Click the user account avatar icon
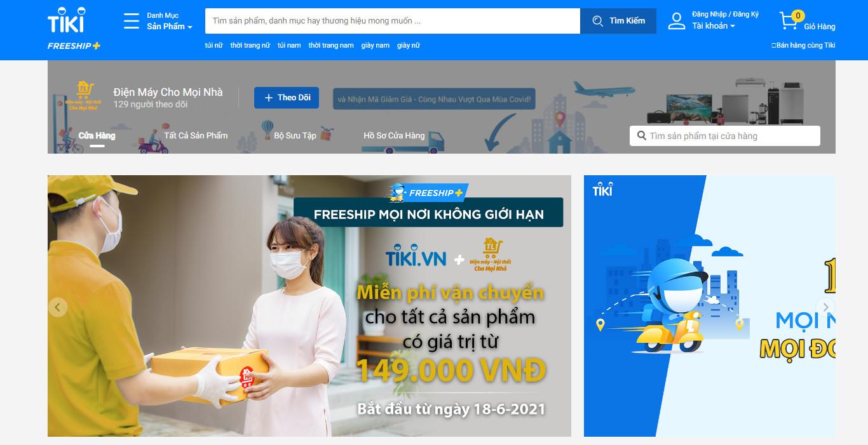The height and width of the screenshot is (445, 868). tap(676, 21)
